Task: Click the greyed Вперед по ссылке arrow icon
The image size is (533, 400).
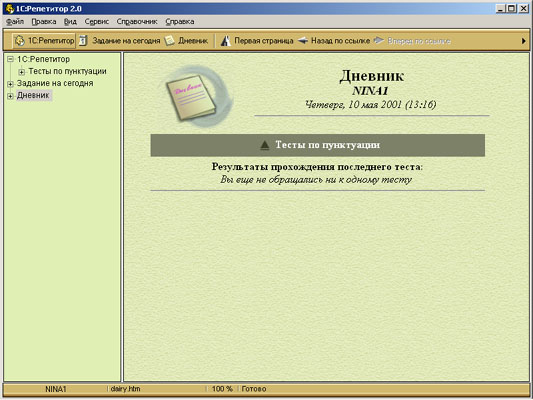Action: pyautogui.click(x=379, y=41)
